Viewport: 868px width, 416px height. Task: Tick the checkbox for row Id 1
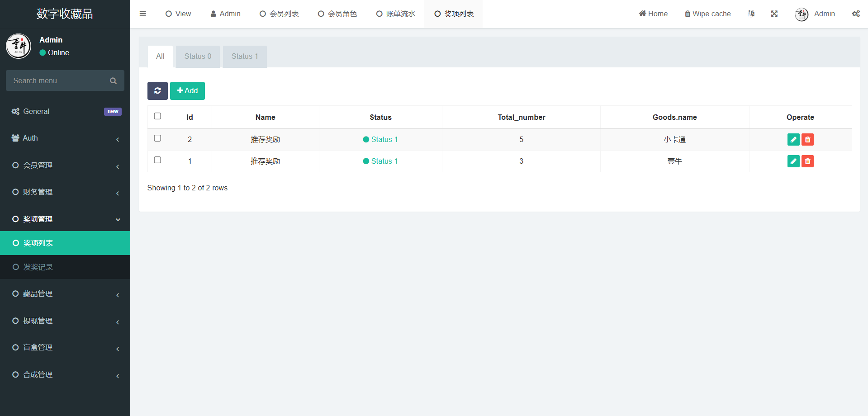pyautogui.click(x=157, y=160)
